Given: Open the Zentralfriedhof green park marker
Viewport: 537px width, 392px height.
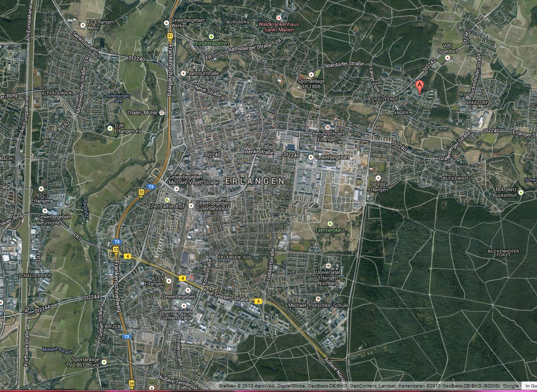Looking at the screenshot, I should pyautogui.click(x=167, y=200).
